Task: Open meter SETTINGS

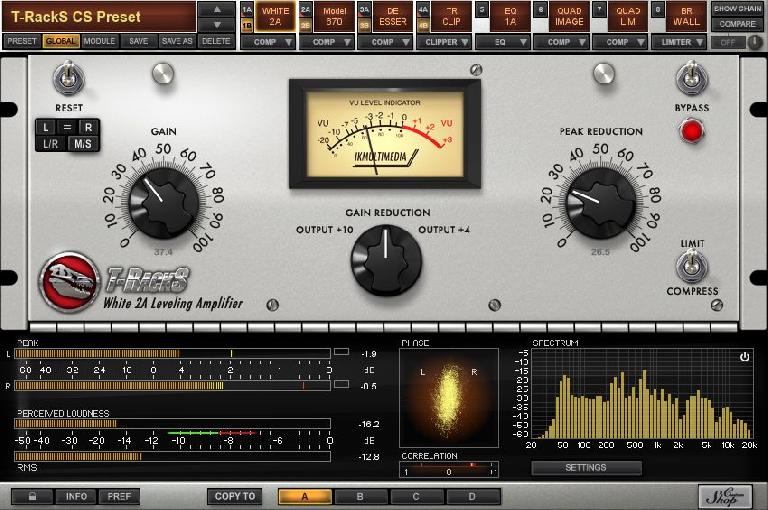Action: coord(586,467)
